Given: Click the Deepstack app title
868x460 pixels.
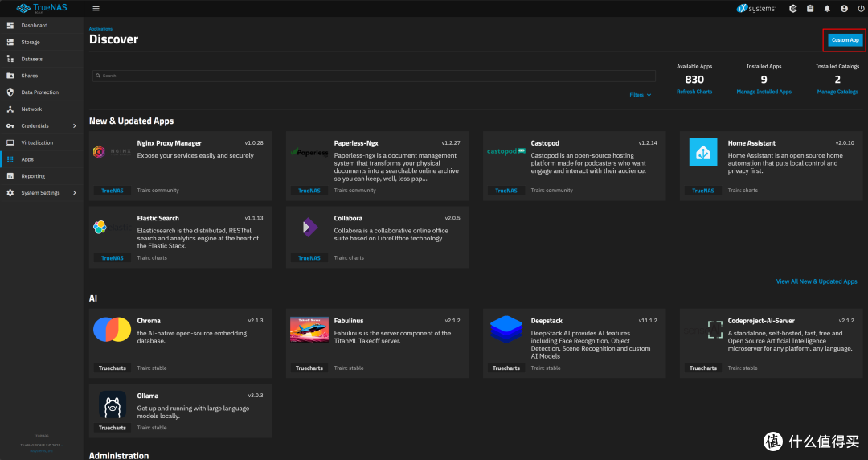Looking at the screenshot, I should point(547,321).
